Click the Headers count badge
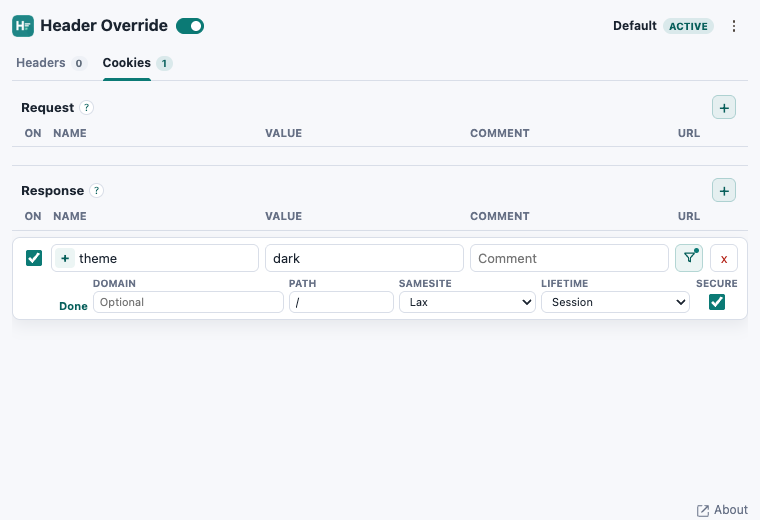The image size is (760, 520). (79, 63)
